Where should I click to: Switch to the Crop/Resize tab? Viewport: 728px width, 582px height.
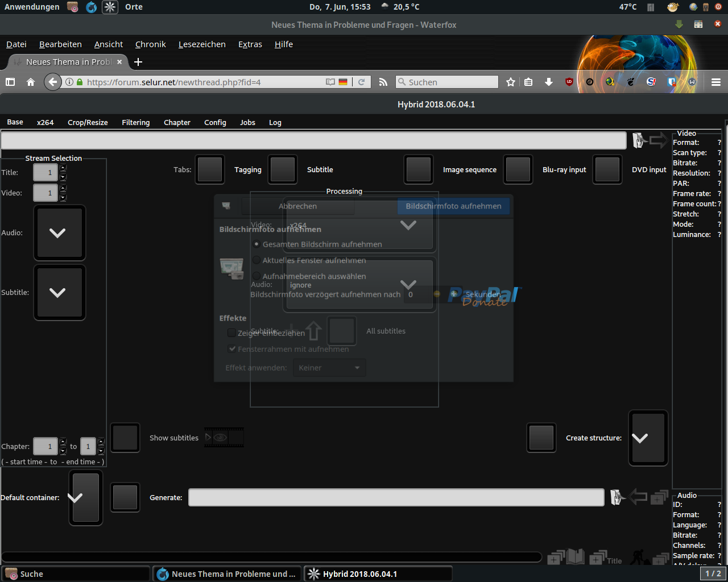click(88, 122)
